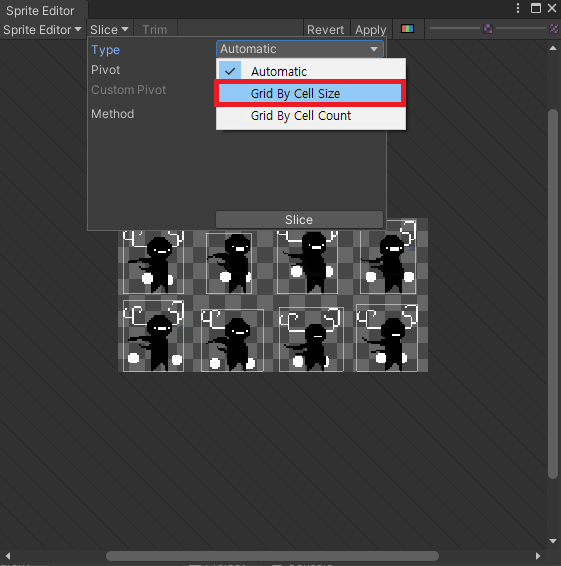Click the horizontal scrollbar right arrow

pyautogui.click(x=538, y=556)
